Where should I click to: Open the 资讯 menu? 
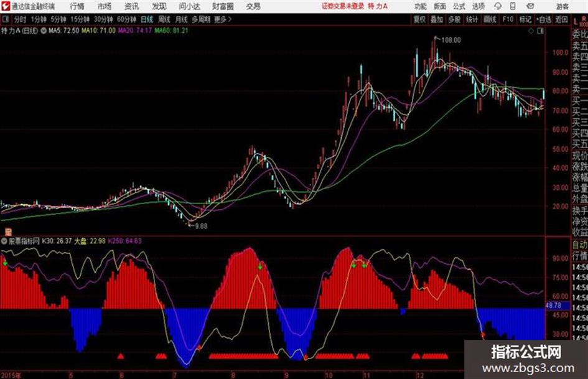coord(131,6)
